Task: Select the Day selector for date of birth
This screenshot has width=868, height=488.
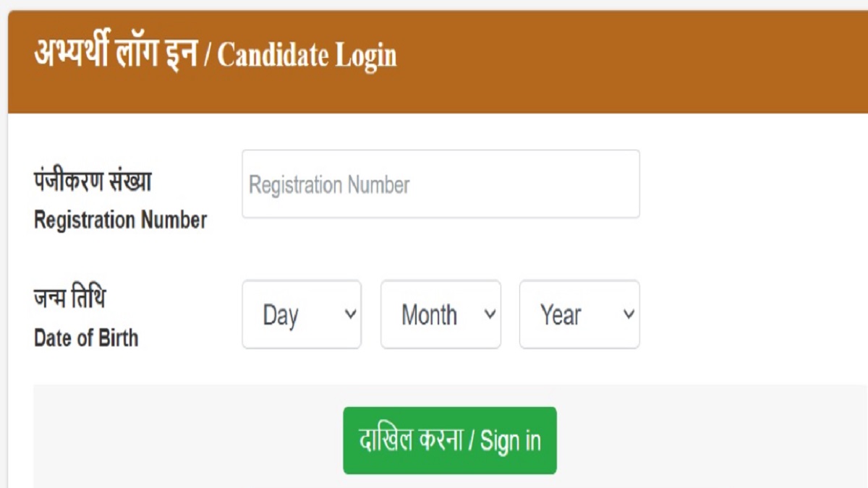Action: tap(301, 314)
